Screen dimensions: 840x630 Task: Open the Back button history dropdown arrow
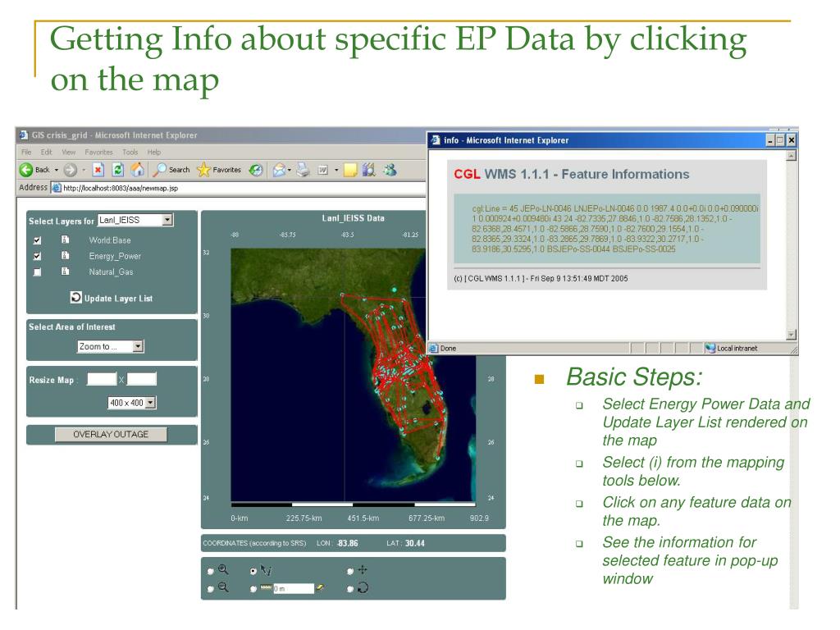(x=57, y=171)
